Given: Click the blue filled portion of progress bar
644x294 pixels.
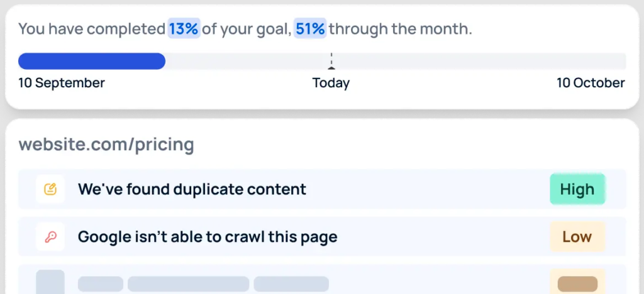Looking at the screenshot, I should [91, 61].
